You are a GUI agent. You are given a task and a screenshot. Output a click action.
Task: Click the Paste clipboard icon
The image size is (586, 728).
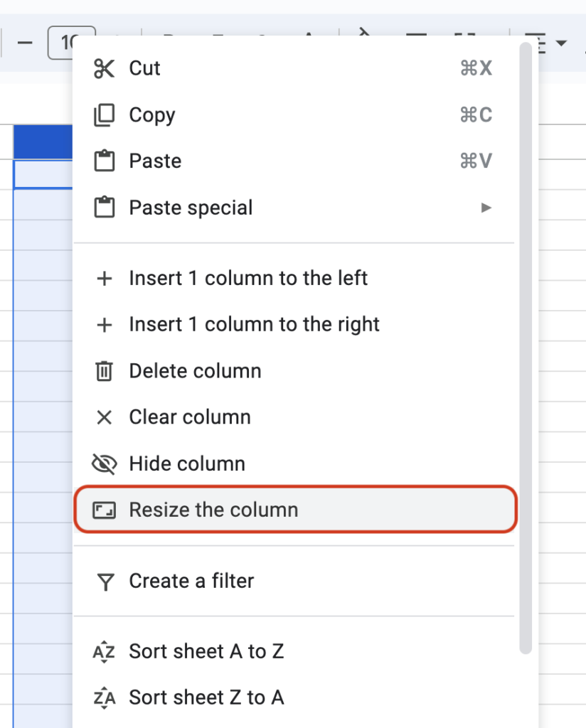click(x=104, y=161)
